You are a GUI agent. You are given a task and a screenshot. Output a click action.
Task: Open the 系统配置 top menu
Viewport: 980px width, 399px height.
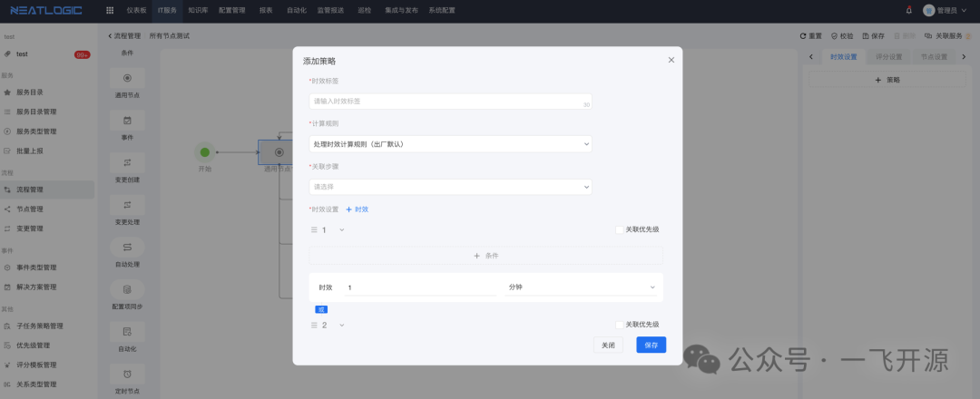coord(442,11)
